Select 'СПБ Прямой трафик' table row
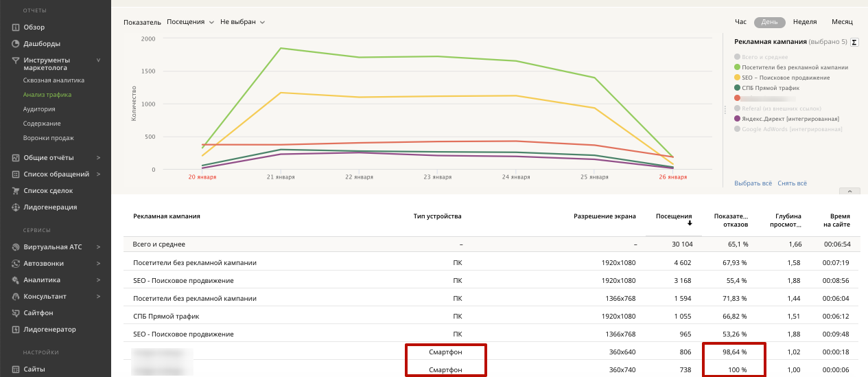 pos(491,316)
